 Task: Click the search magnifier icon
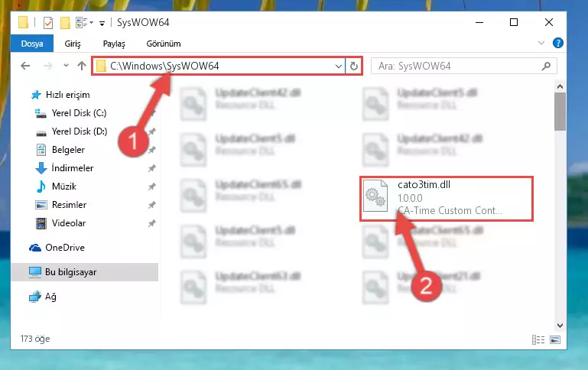point(546,66)
